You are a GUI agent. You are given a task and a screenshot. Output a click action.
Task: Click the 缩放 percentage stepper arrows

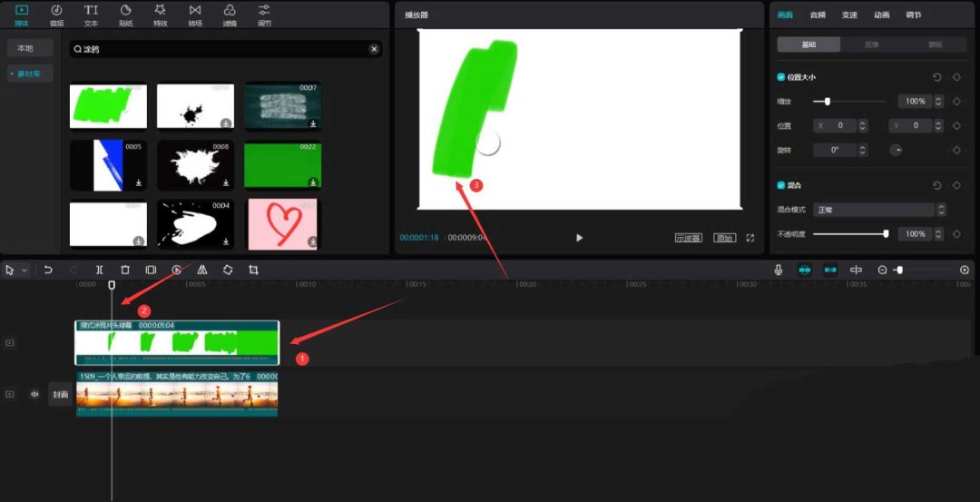pos(938,102)
